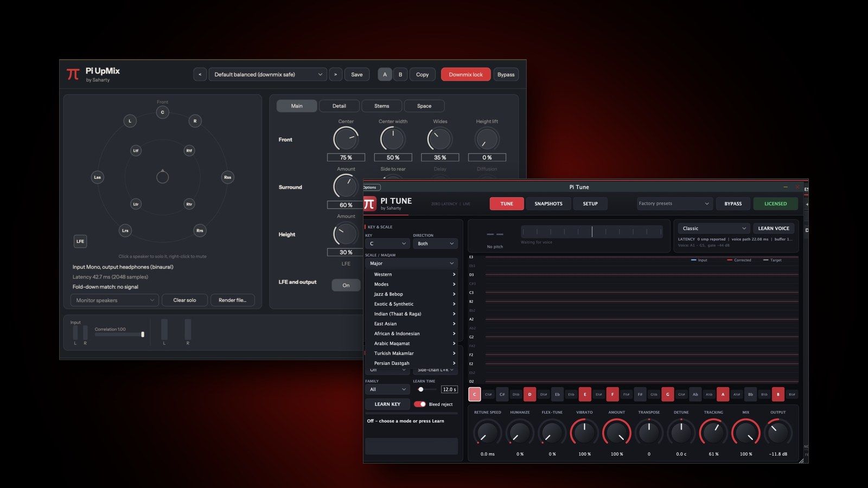Toggle the Eb note key
Image resolution: width=868 pixels, height=488 pixels.
(557, 394)
